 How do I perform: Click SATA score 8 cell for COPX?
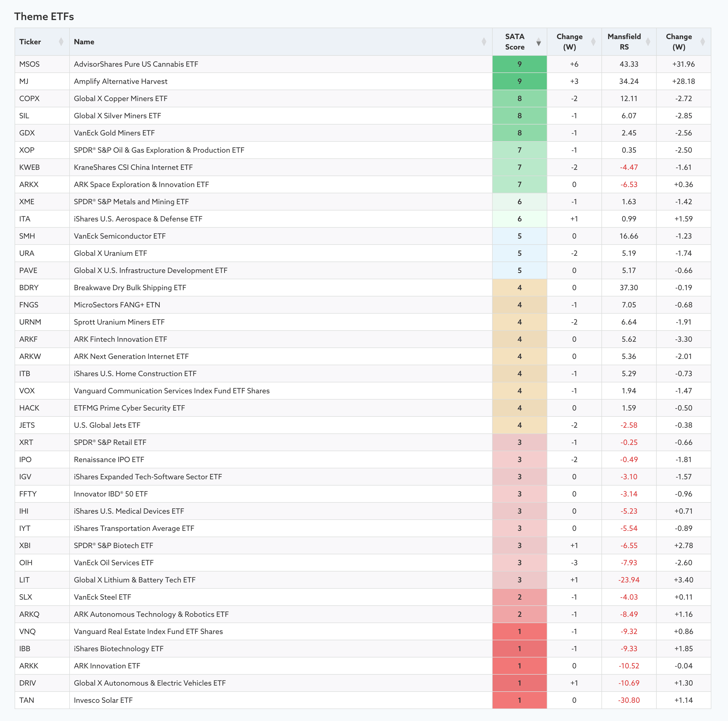tap(520, 98)
